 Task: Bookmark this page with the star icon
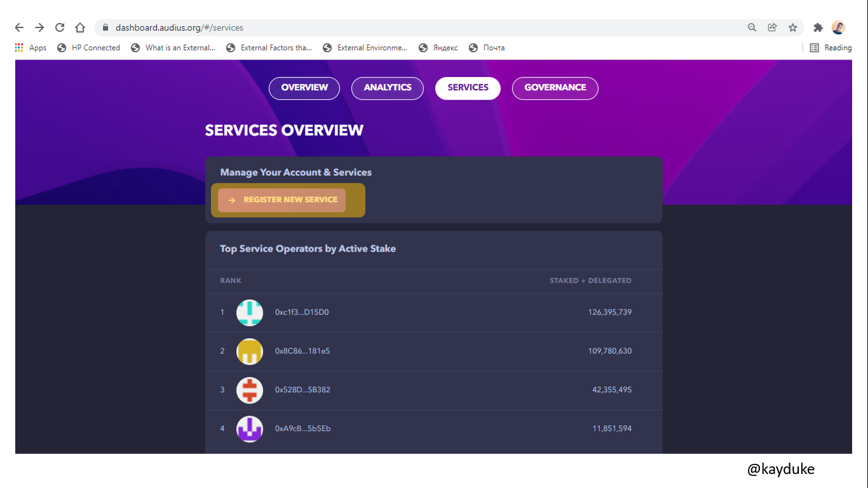click(x=793, y=27)
